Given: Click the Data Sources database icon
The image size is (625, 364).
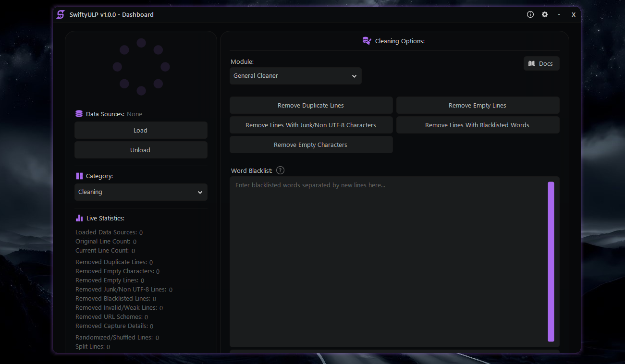Looking at the screenshot, I should tap(79, 114).
